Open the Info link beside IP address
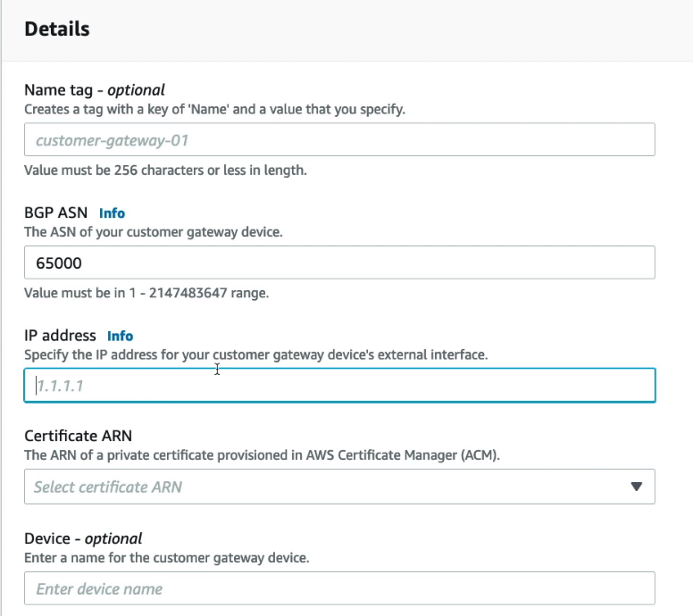 [x=120, y=337]
